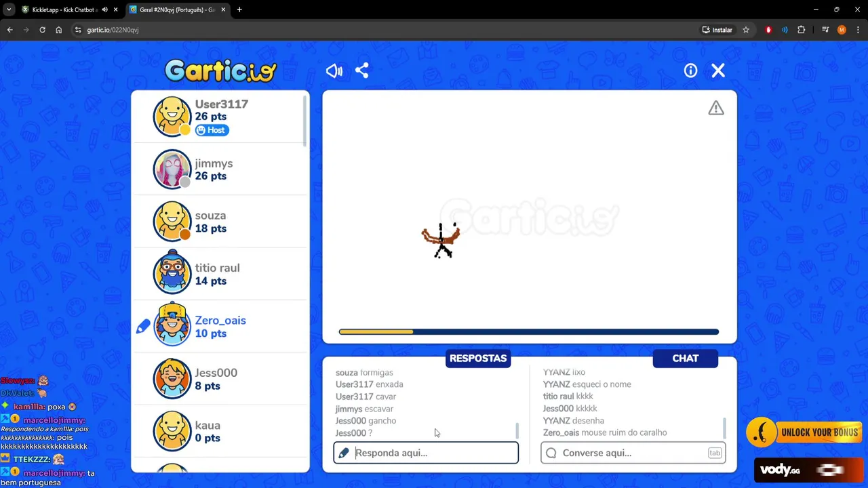Switch to the Geral #2N0qvj browser tab
The height and width of the screenshot is (488, 868).
(178, 9)
